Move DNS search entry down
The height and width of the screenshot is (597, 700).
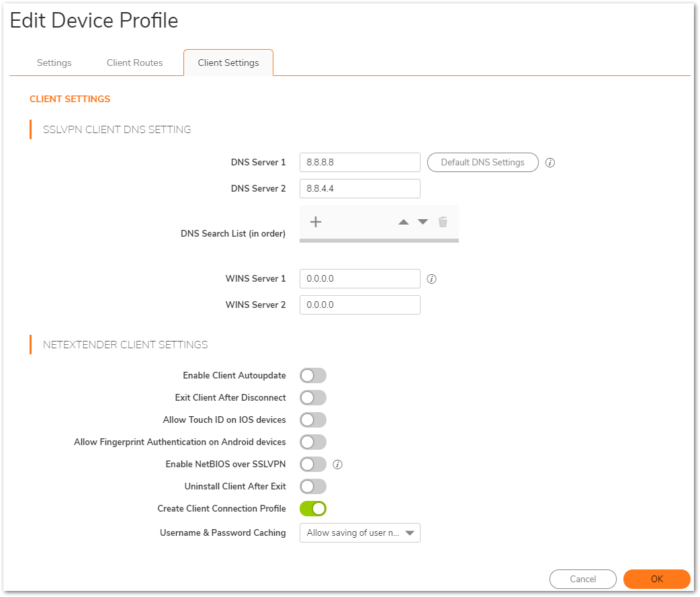423,222
